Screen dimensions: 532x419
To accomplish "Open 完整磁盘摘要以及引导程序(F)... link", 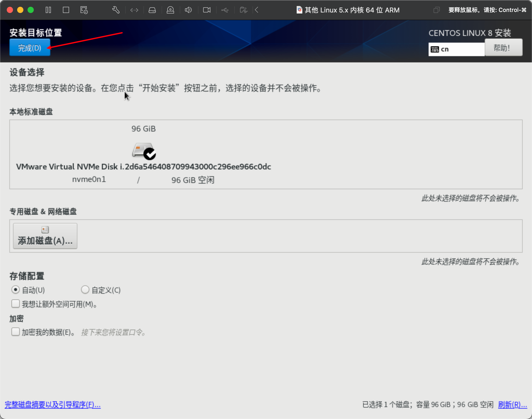I will [53, 404].
